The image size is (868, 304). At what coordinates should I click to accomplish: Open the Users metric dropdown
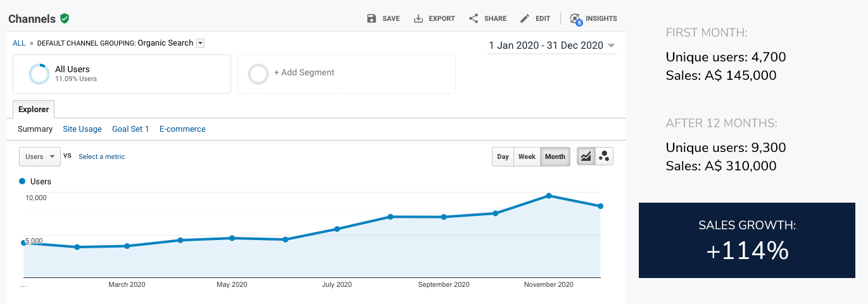[x=40, y=156]
